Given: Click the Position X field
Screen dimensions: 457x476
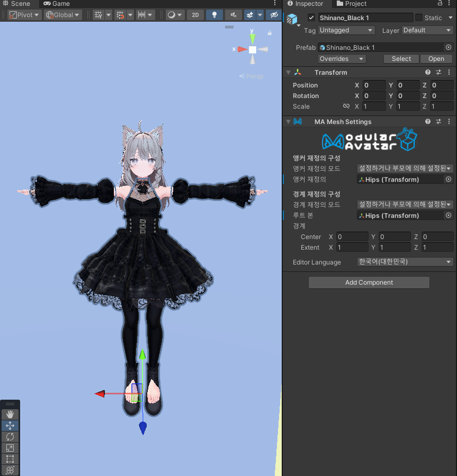Looking at the screenshot, I should (374, 85).
